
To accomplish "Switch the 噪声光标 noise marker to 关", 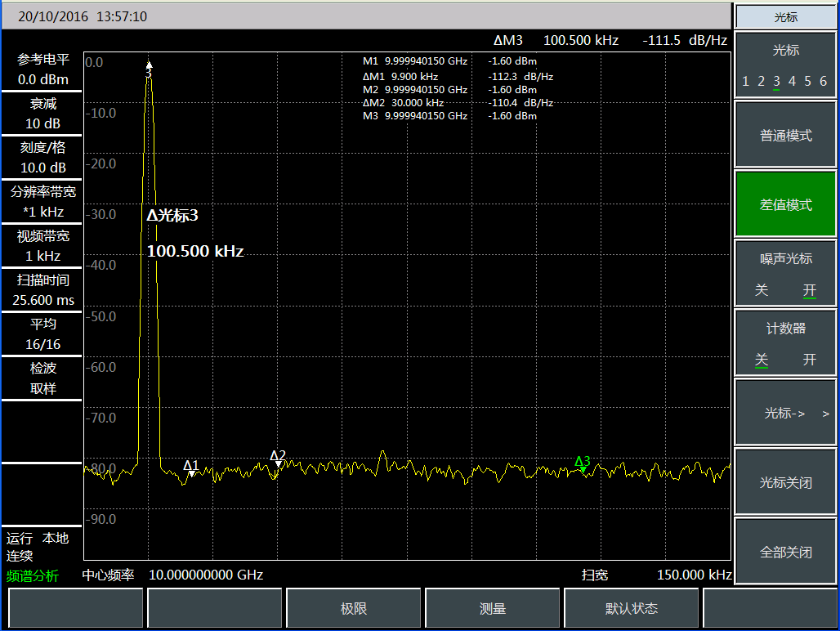I will point(762,291).
